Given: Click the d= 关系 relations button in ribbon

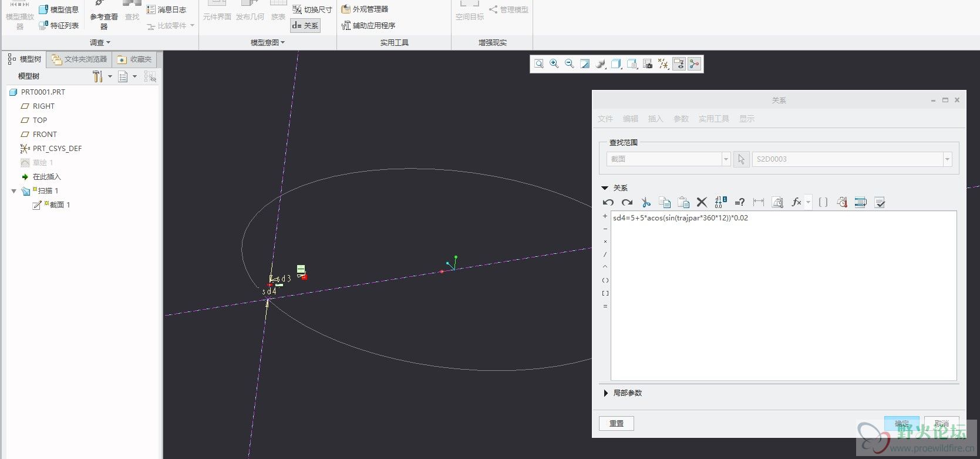Looking at the screenshot, I should (305, 25).
